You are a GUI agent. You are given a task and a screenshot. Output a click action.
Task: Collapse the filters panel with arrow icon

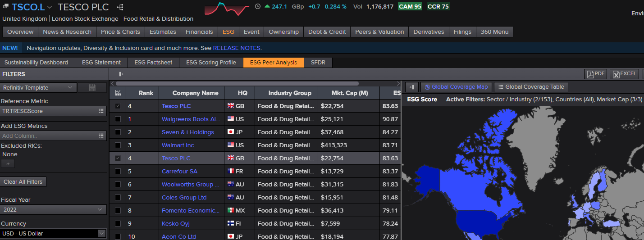[x=121, y=74]
